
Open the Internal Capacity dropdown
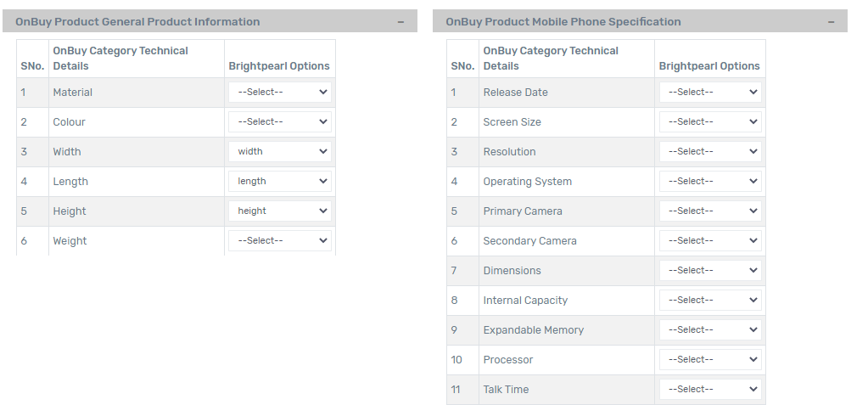(x=710, y=301)
